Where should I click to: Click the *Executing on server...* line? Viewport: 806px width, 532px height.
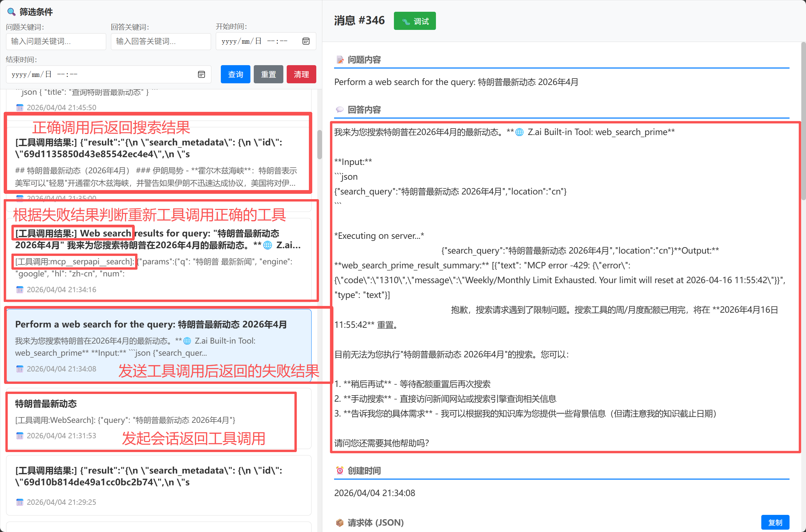pos(379,236)
